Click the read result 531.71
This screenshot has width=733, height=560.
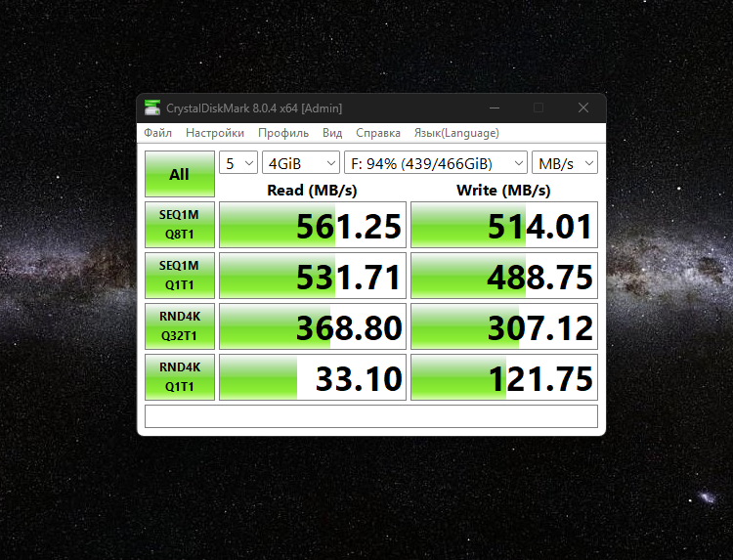tap(313, 276)
